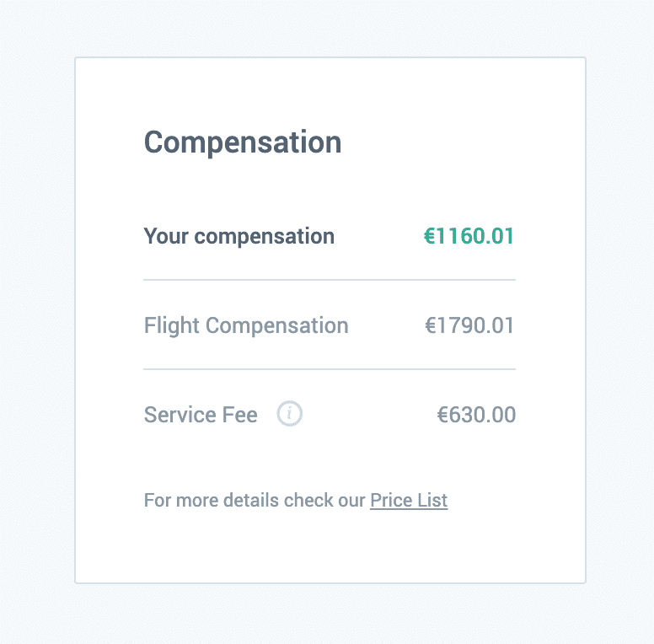Image resolution: width=654 pixels, height=644 pixels.
Task: Click the word 'Your' in the bold row
Action: tap(166, 236)
